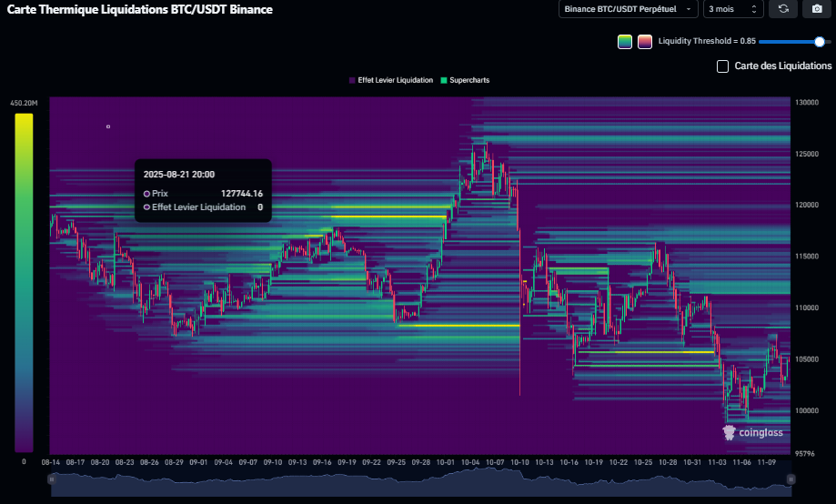Open the Binance BTC/USDT Perpétuel dropdown
The width and height of the screenshot is (836, 504).
628,9
